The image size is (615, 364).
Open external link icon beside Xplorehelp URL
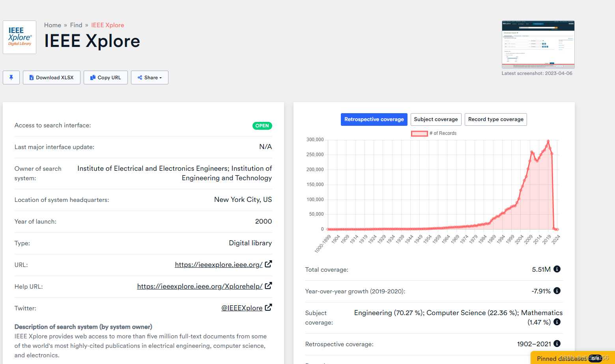coord(268,286)
